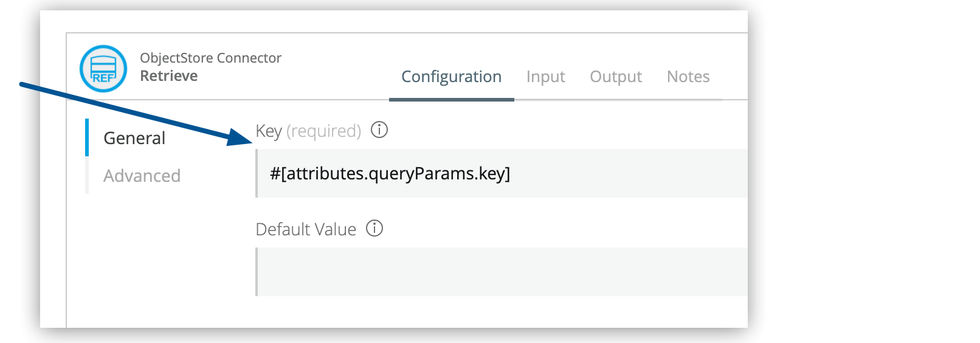Click the #[attributes.queryParams.key] expression text
The height and width of the screenshot is (343, 980).
click(x=390, y=173)
